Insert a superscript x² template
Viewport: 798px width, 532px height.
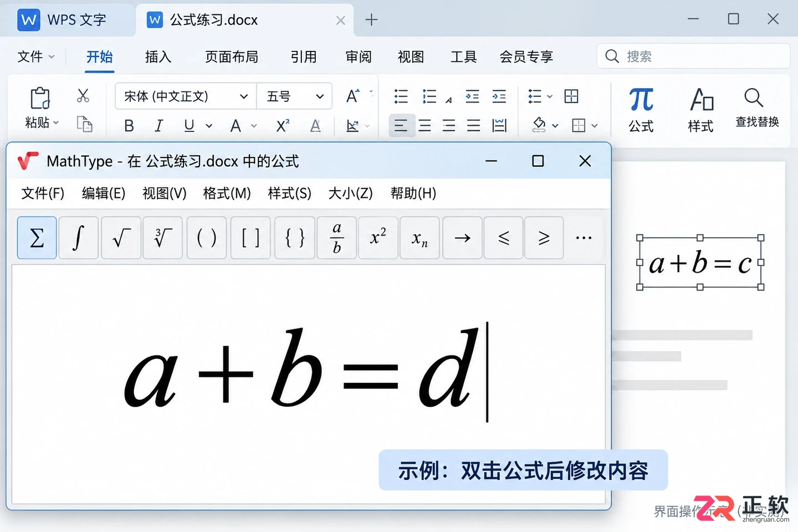[378, 238]
